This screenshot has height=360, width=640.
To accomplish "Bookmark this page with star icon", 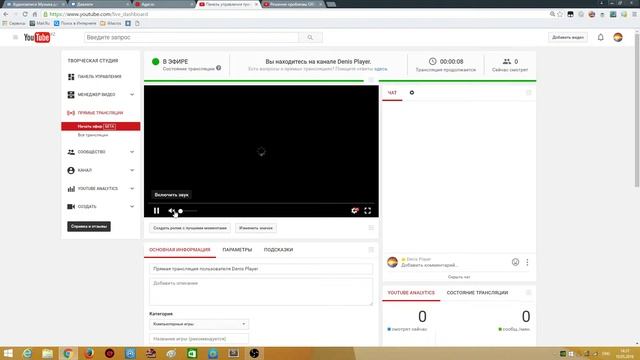I will coord(560,14).
